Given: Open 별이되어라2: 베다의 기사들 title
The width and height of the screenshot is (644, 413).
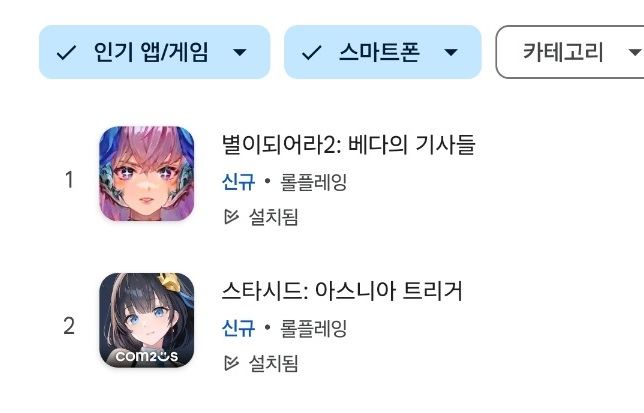Looking at the screenshot, I should pos(348,145).
